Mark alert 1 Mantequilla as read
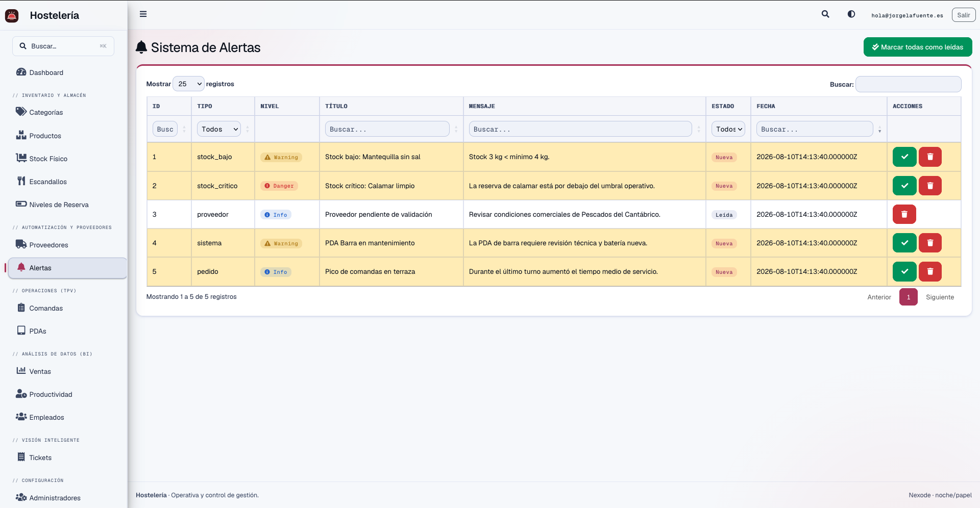The image size is (980, 508). coord(904,157)
